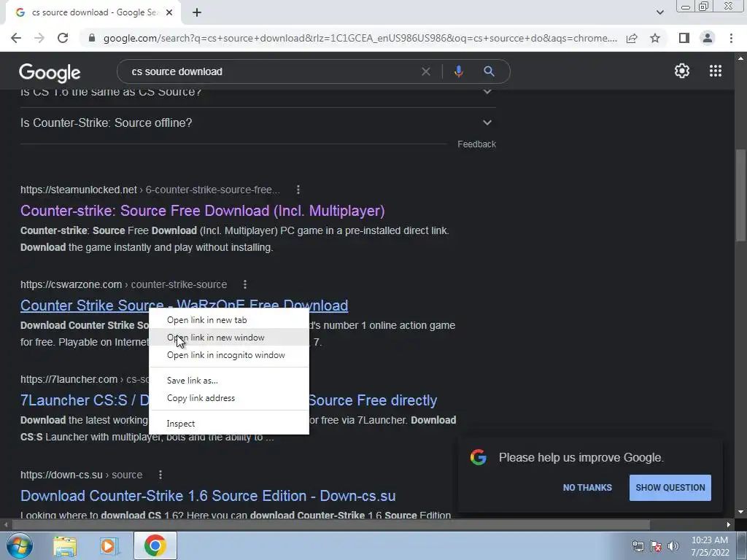Image resolution: width=747 pixels, height=560 pixels.
Task: Click the https://steamunlocked.net breadcrumb text
Action: click(x=79, y=190)
